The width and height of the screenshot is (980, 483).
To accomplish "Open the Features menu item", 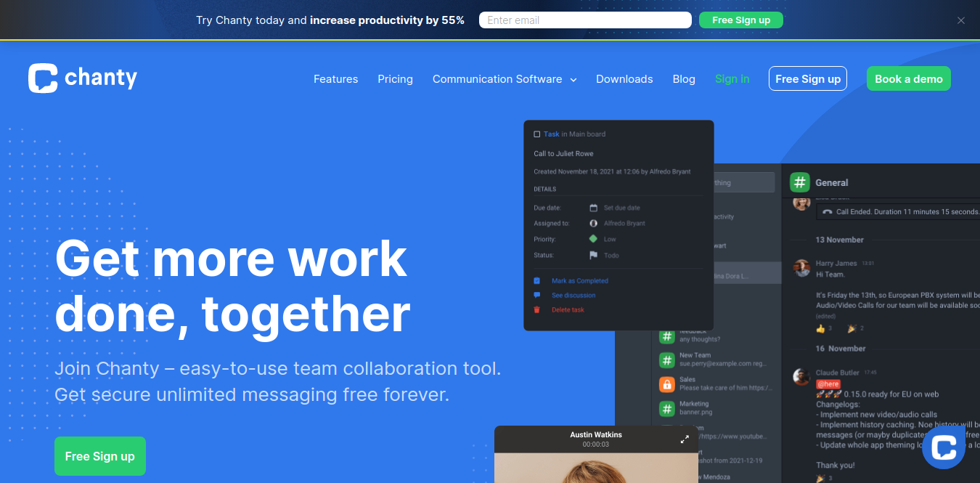I will click(335, 79).
